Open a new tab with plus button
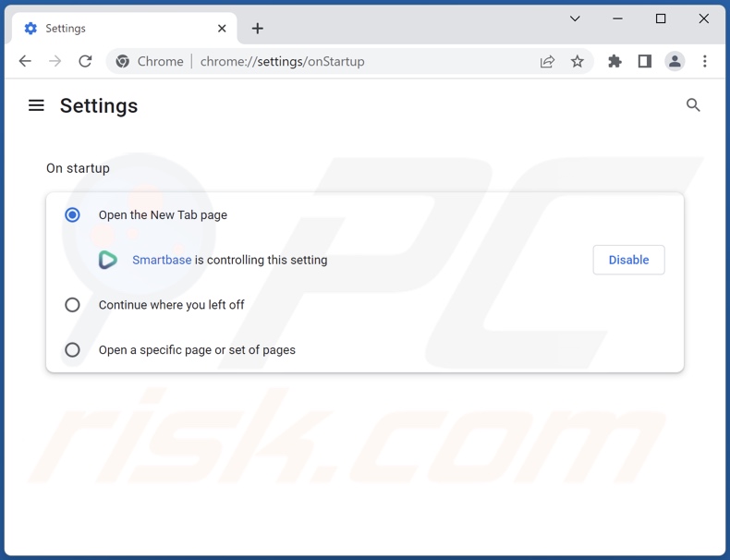Screen dimensions: 730x560 tap(258, 29)
